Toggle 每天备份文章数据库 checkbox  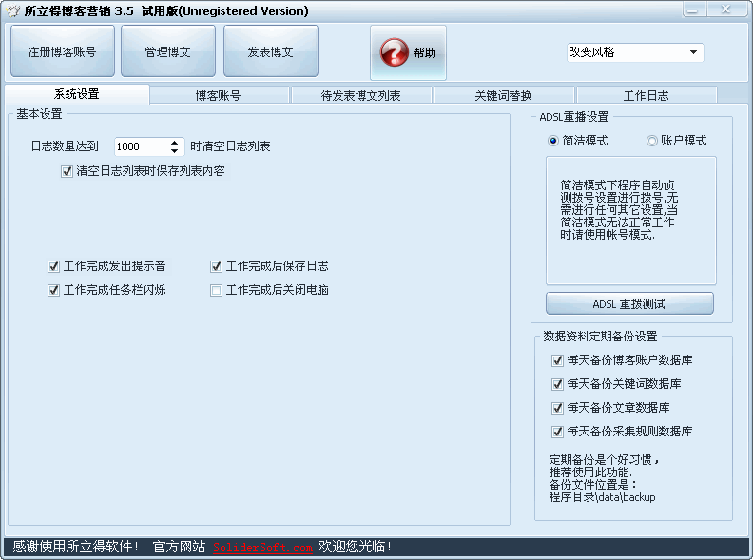(x=557, y=408)
